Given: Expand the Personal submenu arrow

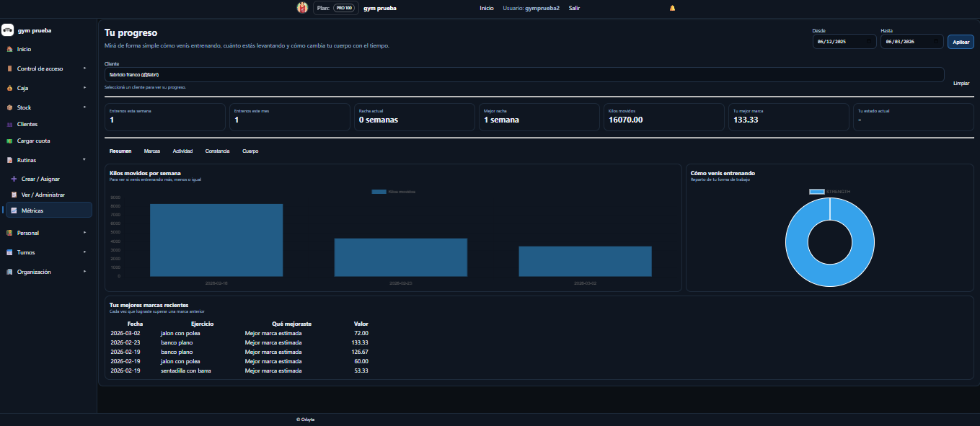Looking at the screenshot, I should (x=84, y=233).
